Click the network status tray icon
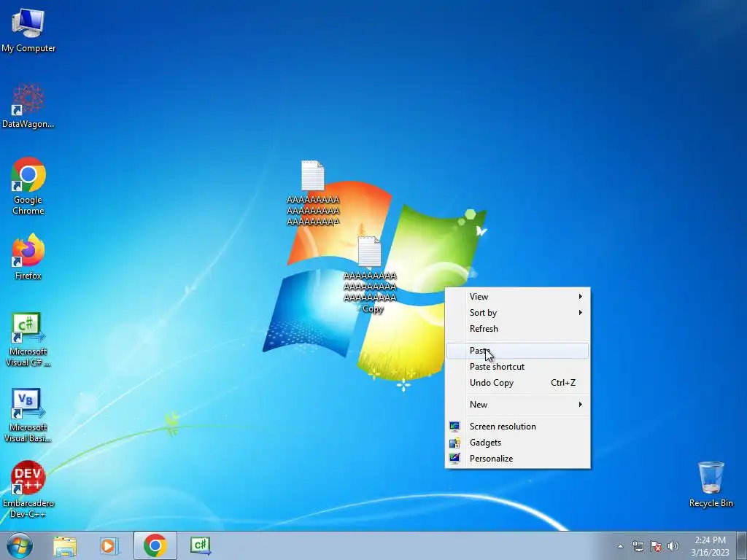Image resolution: width=747 pixels, height=560 pixels. 638,546
